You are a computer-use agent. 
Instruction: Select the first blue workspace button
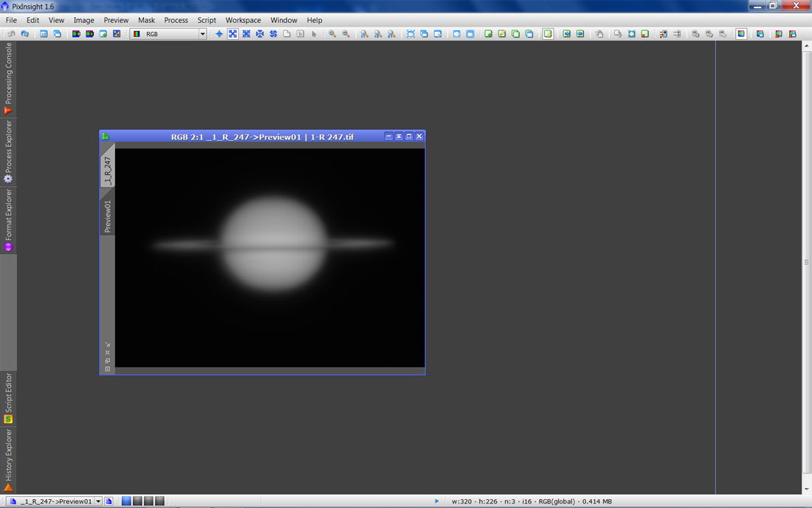tap(126, 501)
